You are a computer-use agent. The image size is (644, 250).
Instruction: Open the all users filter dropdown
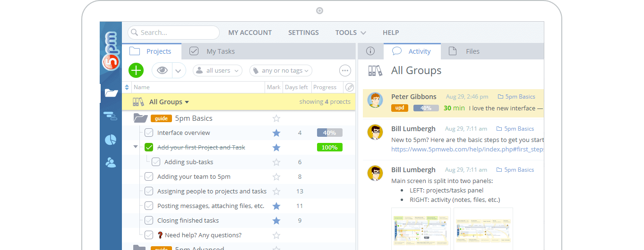(217, 71)
